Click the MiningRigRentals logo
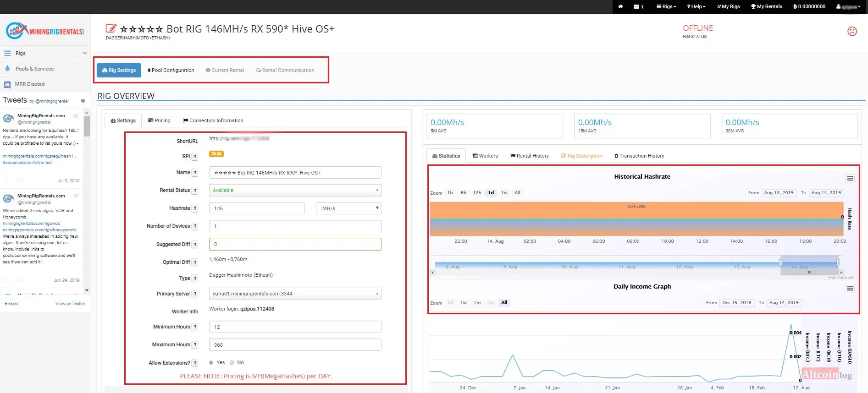868x393 pixels. [45, 31]
